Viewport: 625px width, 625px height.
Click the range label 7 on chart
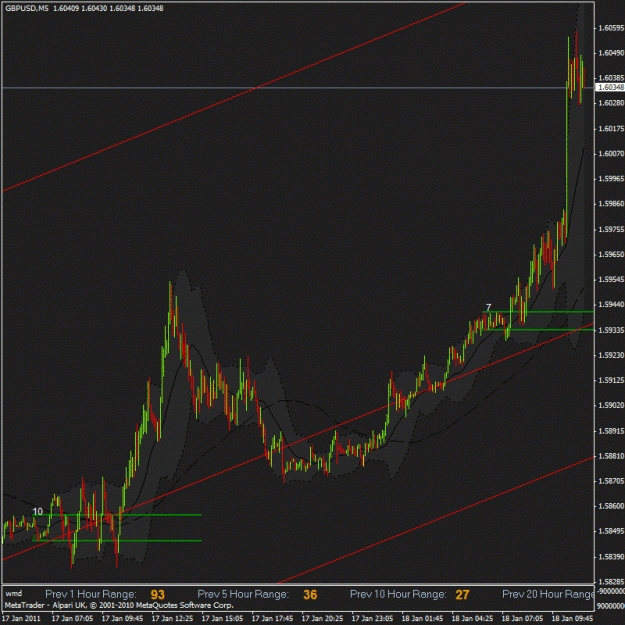pyautogui.click(x=489, y=308)
